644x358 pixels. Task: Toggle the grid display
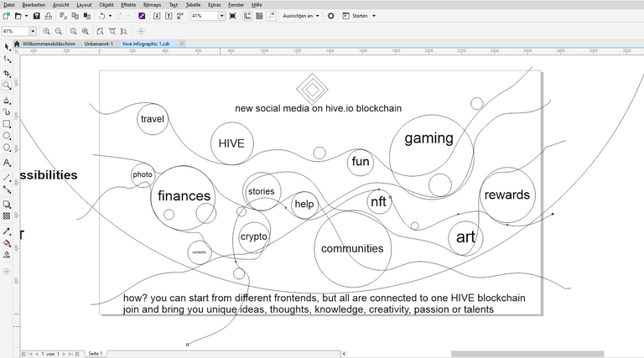[259, 16]
